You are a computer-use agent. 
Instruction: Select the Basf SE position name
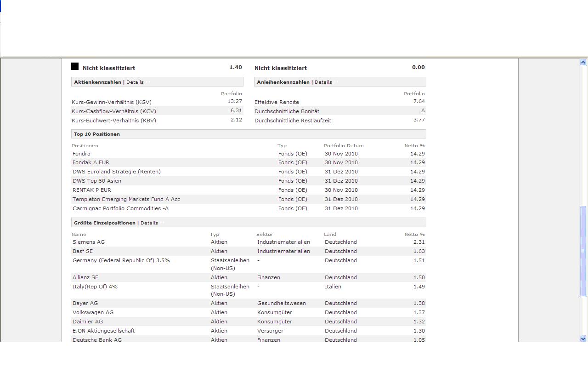click(x=83, y=251)
